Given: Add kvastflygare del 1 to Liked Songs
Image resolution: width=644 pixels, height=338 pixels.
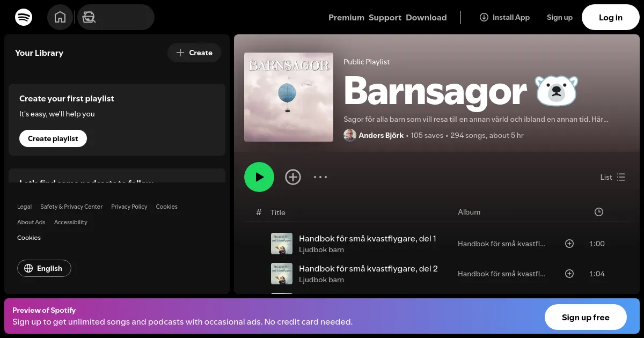Looking at the screenshot, I should (569, 244).
